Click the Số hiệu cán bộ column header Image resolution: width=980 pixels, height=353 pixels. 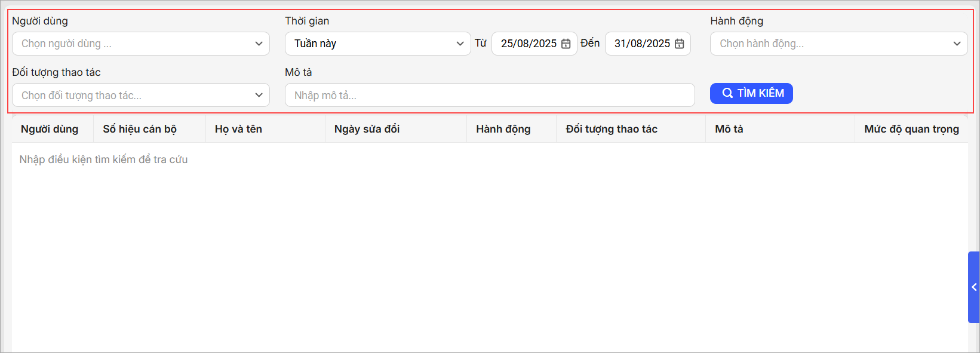(x=140, y=129)
